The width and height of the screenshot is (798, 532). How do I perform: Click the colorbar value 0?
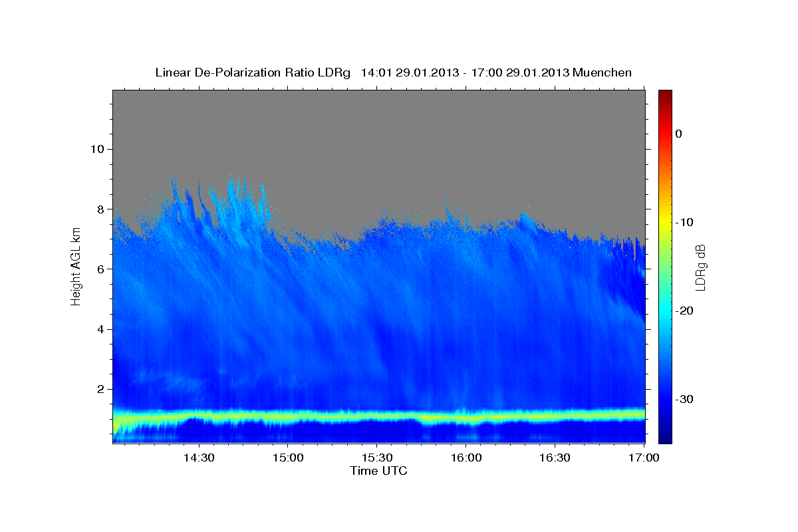point(678,134)
